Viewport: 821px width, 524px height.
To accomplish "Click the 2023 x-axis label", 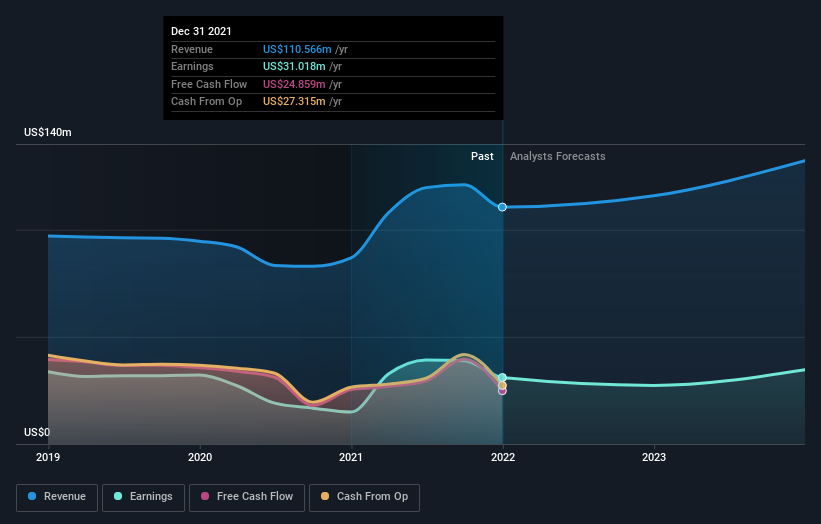I will pos(654,457).
